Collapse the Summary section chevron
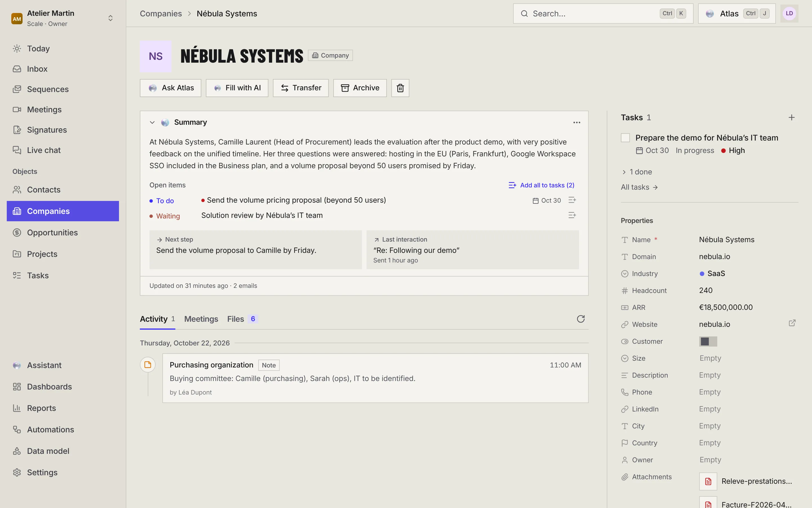 pos(152,122)
